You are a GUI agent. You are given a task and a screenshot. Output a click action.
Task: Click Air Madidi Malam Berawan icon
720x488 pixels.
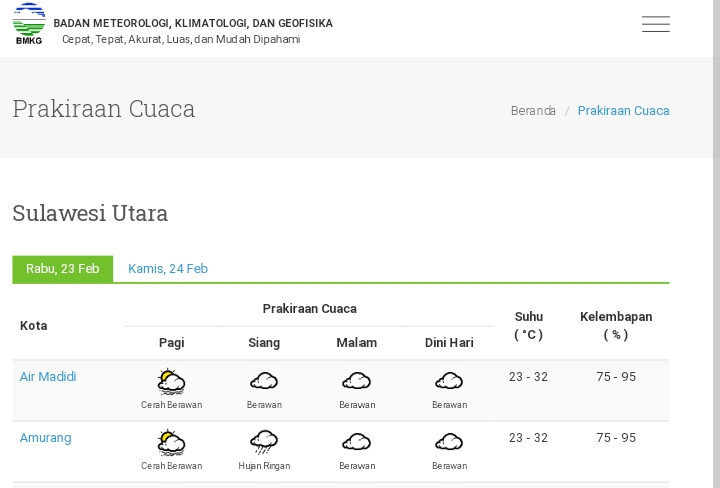357,381
